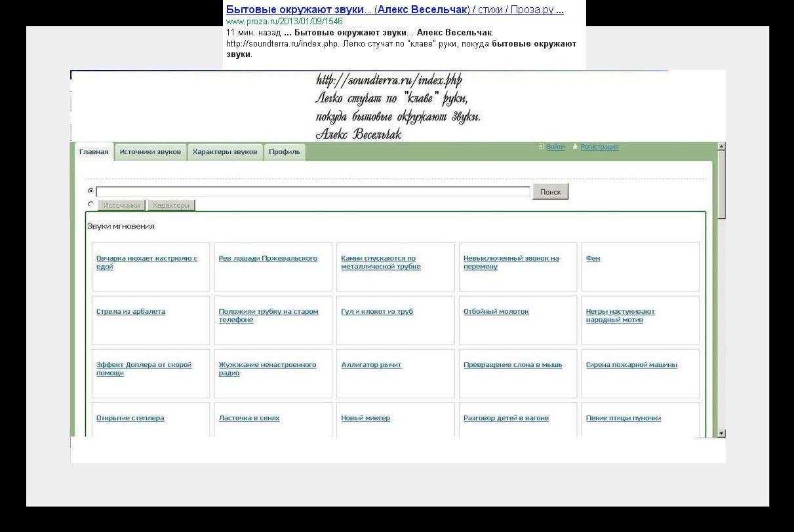Click the scrollbar up arrow
The image size is (794, 532).
pyautogui.click(x=721, y=147)
